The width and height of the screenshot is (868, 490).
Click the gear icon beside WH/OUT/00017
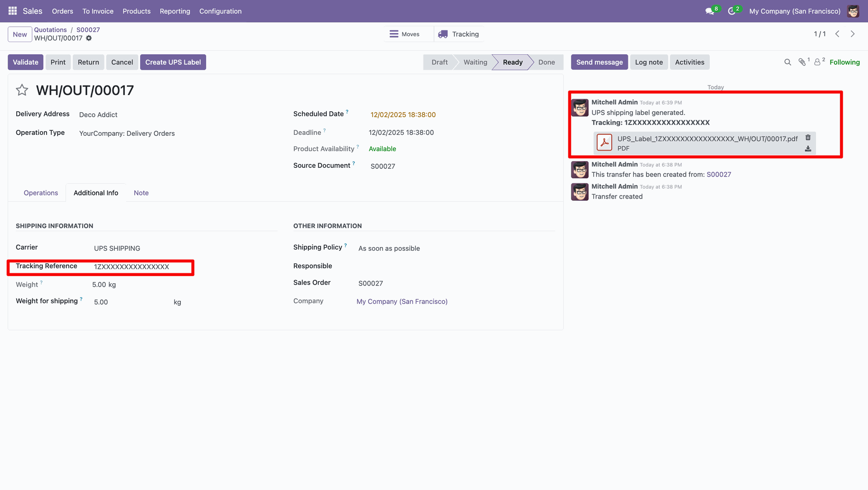[89, 38]
